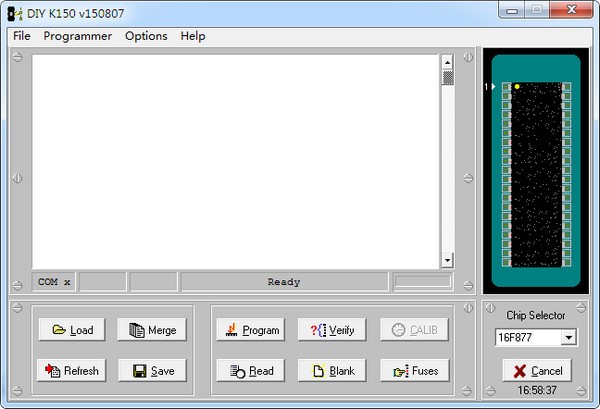Open the Fuses settings
The width and height of the screenshot is (600, 409).
tap(414, 370)
